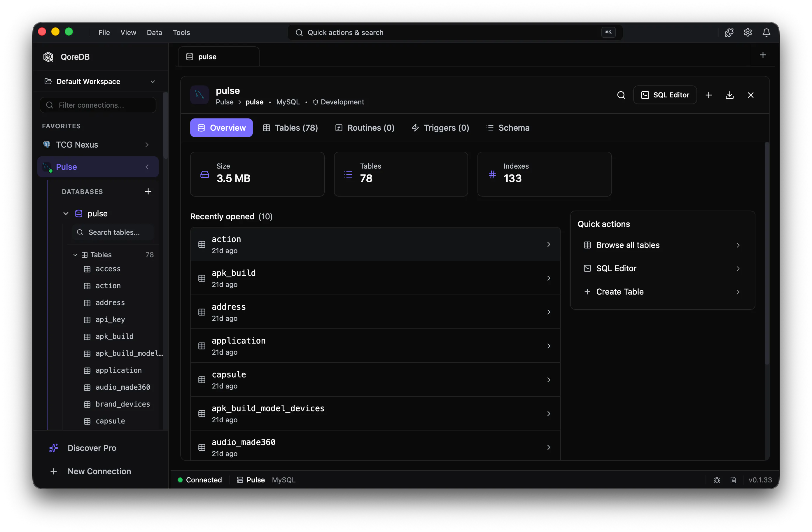Open action row chevron in Recently opened
Image resolution: width=812 pixels, height=532 pixels.
(549, 244)
